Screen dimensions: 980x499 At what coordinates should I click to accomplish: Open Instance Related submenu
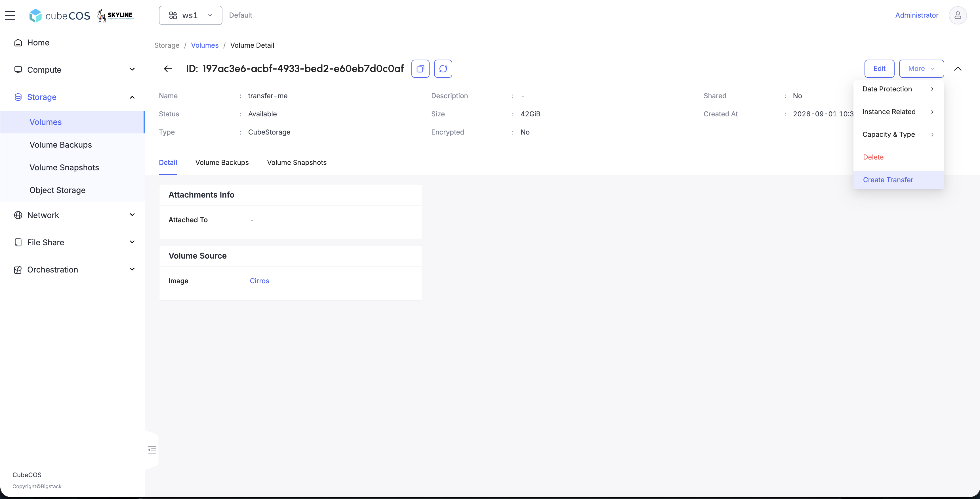coord(899,112)
